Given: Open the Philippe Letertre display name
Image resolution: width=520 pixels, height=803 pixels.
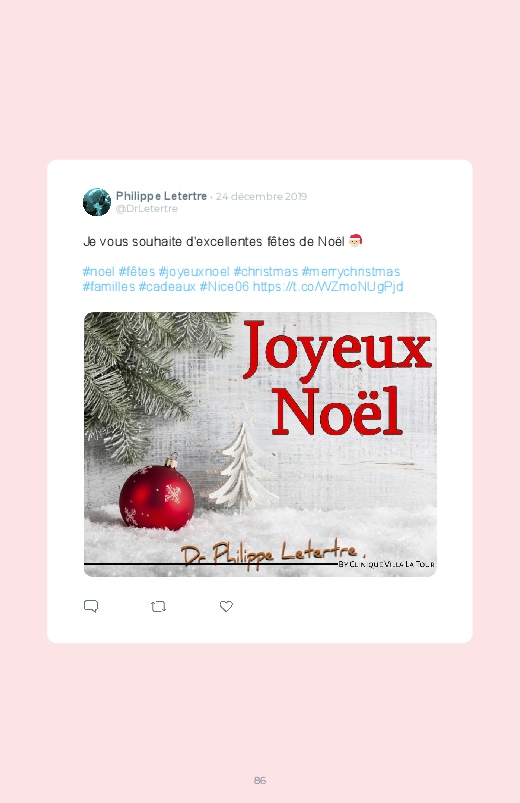Looking at the screenshot, I should (161, 196).
